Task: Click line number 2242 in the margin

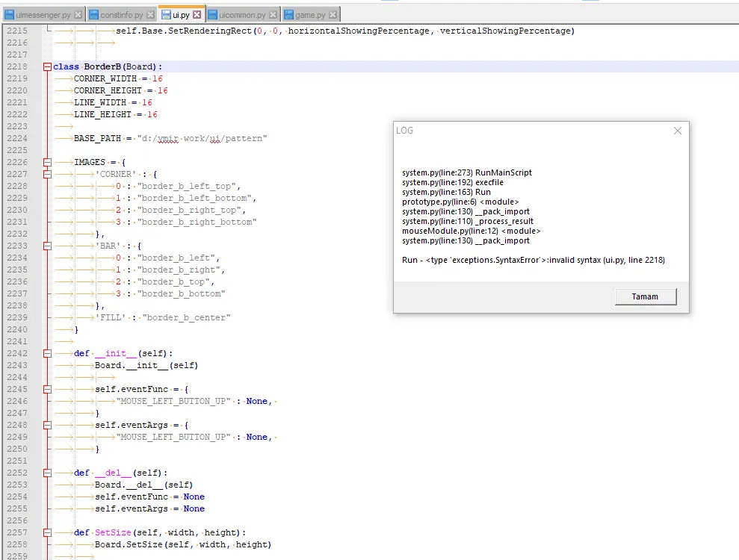Action: (17, 353)
